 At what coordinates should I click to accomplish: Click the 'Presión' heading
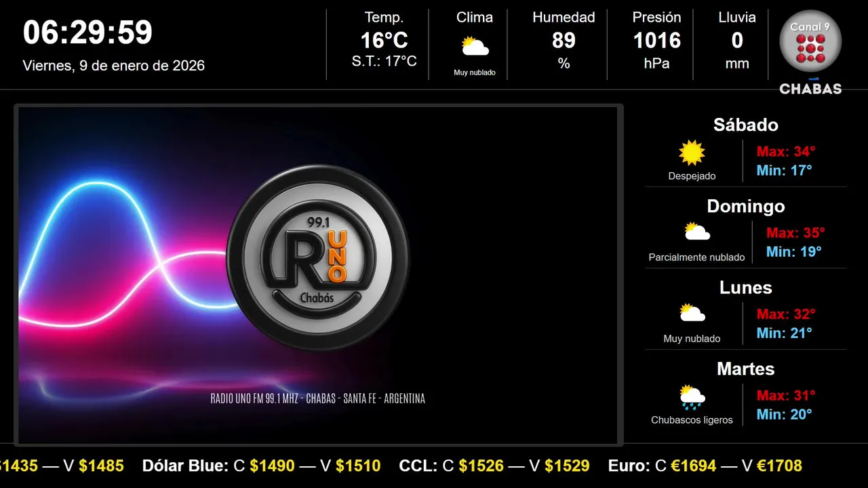[656, 18]
